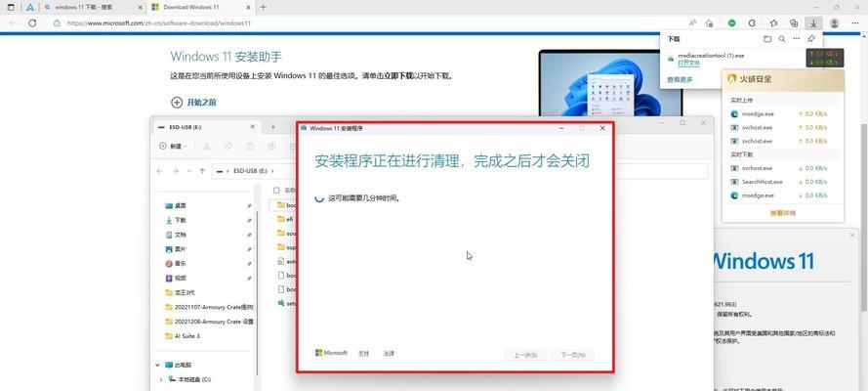Open the profile avatar icon
This screenshot has width=868, height=391.
pos(834,23)
